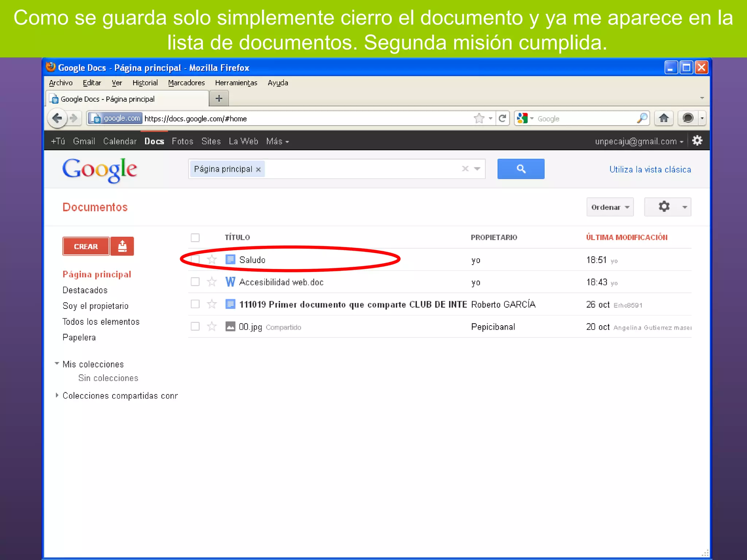
Task: Click the Saludo document icon
Action: (x=230, y=260)
